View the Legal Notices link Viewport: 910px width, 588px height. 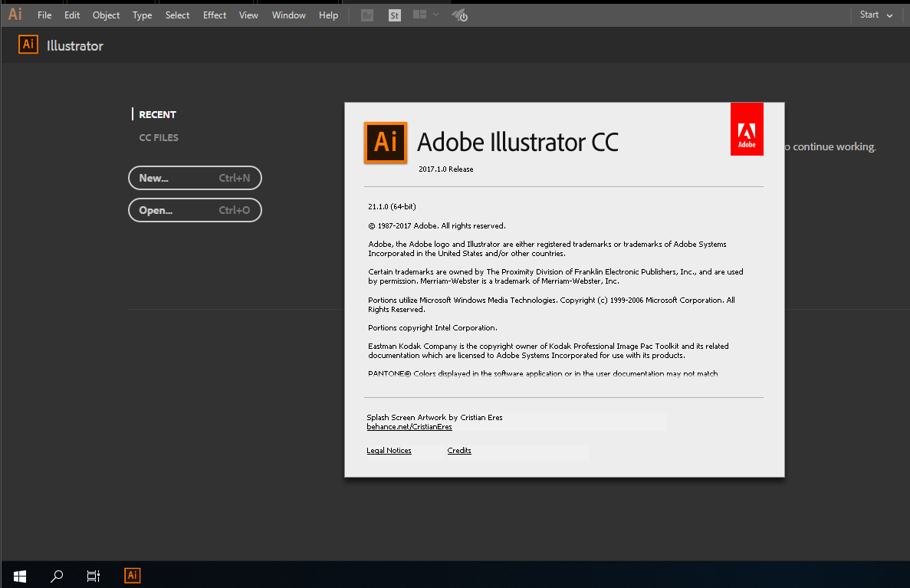click(389, 450)
